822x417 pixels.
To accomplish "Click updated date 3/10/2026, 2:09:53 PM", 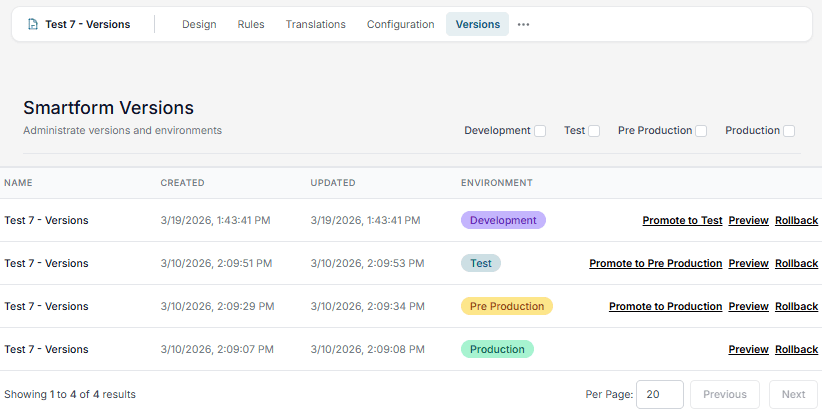I will tap(367, 263).
